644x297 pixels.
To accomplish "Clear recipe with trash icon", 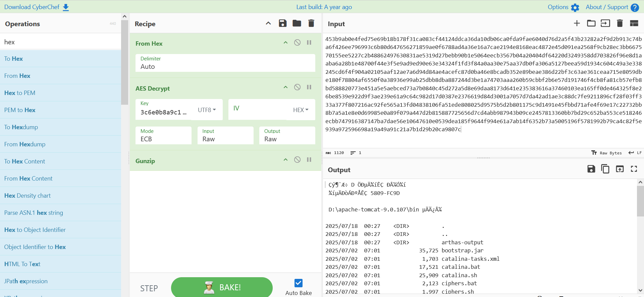I will (311, 23).
